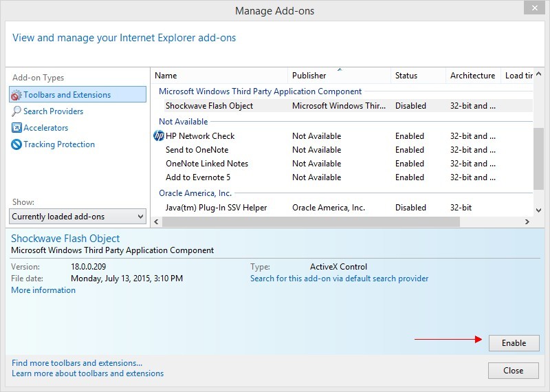Open the More information link
550x392 pixels.
[43, 290]
